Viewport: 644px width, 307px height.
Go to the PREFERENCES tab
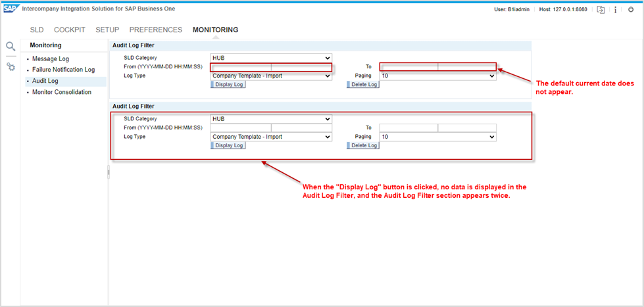tap(156, 30)
